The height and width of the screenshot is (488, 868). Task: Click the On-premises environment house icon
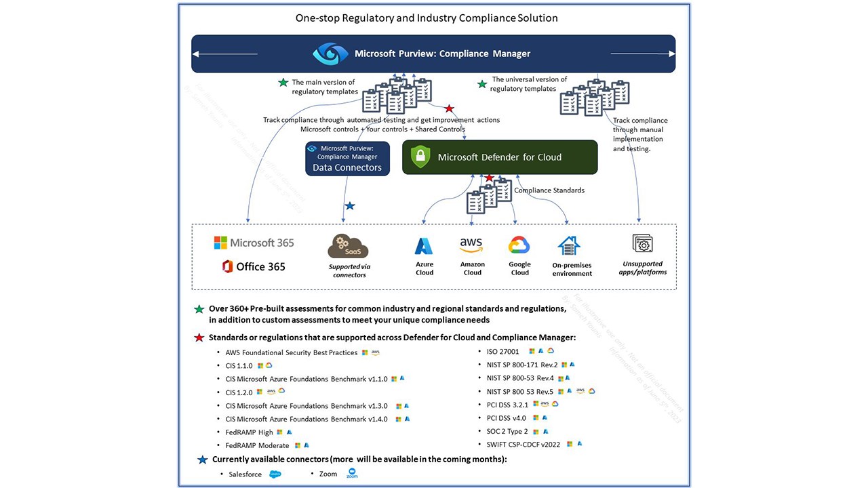click(568, 247)
